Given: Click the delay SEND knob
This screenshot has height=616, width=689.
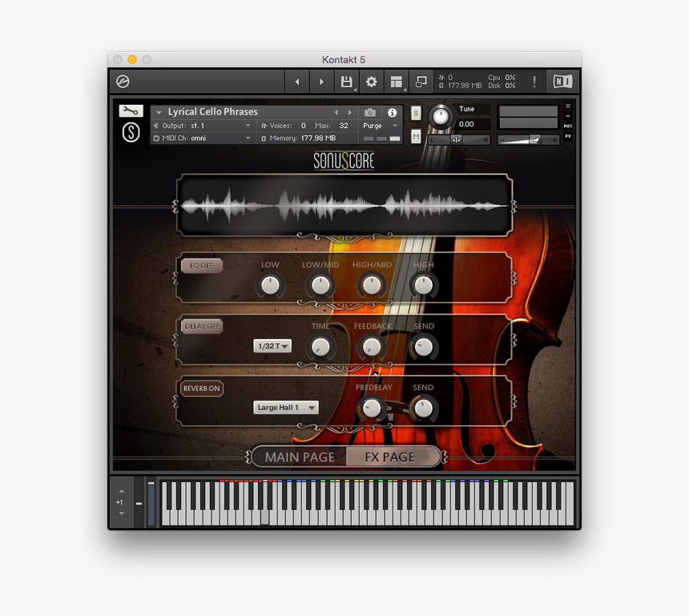Looking at the screenshot, I should click(424, 347).
